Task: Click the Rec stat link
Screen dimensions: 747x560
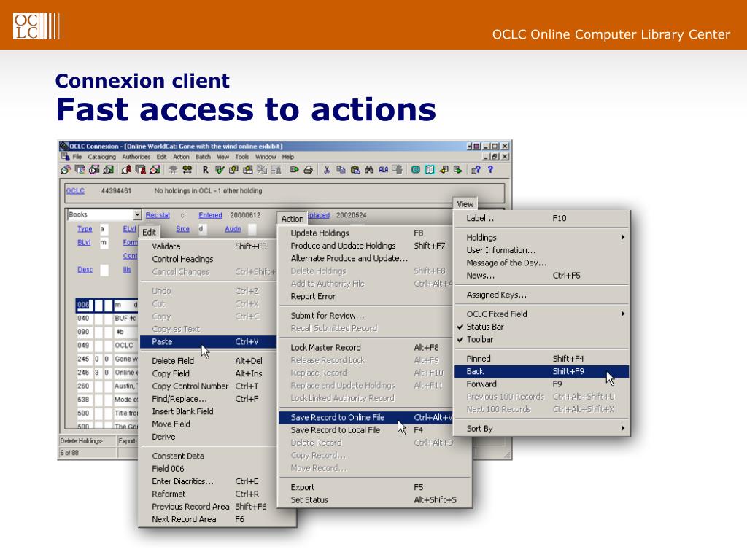Action: tap(158, 215)
